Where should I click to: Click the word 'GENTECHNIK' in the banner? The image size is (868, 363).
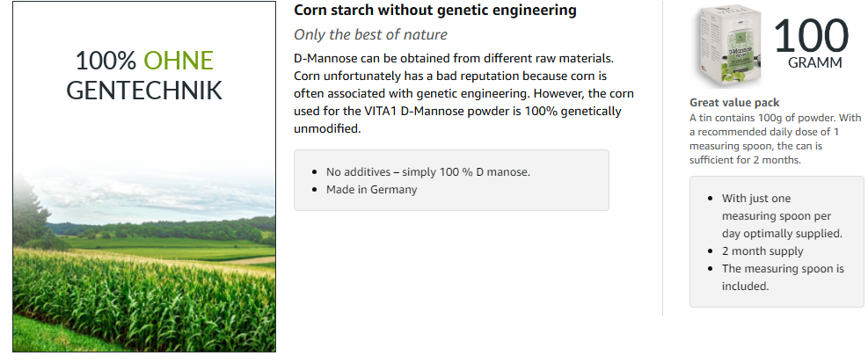click(144, 91)
